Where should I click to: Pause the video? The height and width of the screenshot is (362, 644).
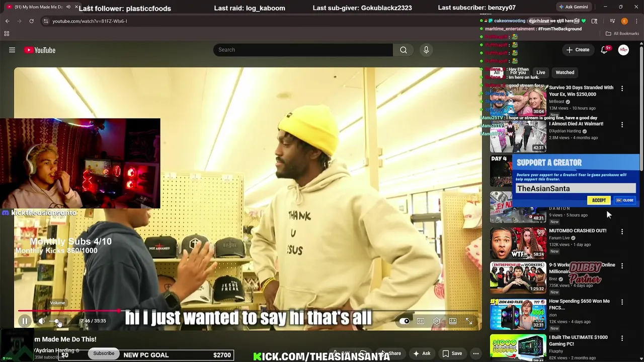[24, 321]
